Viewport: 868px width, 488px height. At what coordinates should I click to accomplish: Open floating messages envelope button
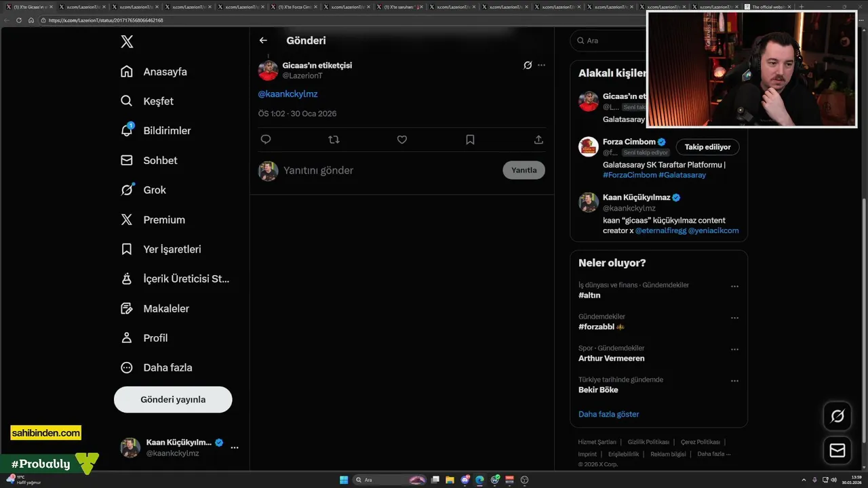click(x=837, y=450)
